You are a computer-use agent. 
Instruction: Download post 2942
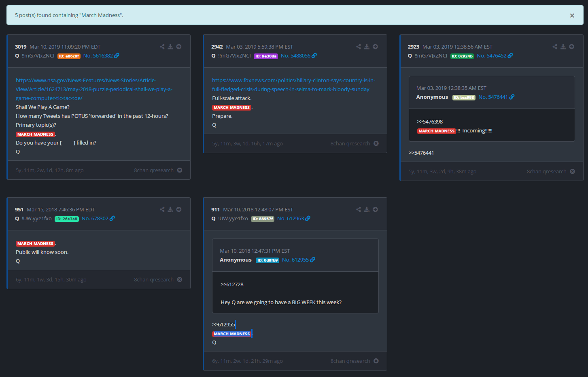[x=367, y=47]
